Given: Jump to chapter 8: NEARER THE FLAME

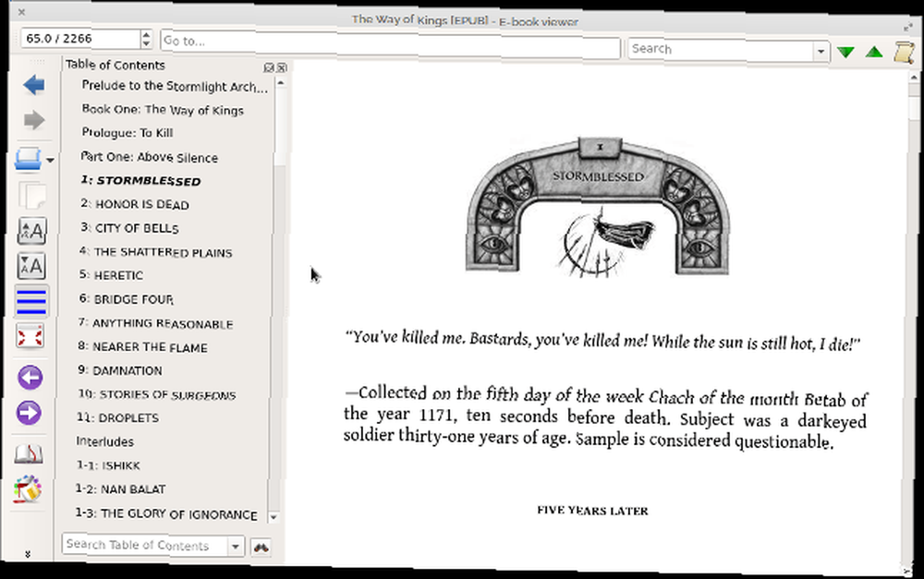Looking at the screenshot, I should tap(142, 347).
